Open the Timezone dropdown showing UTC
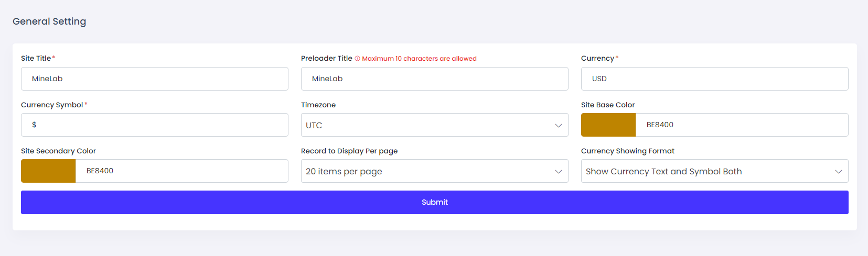 tap(434, 125)
